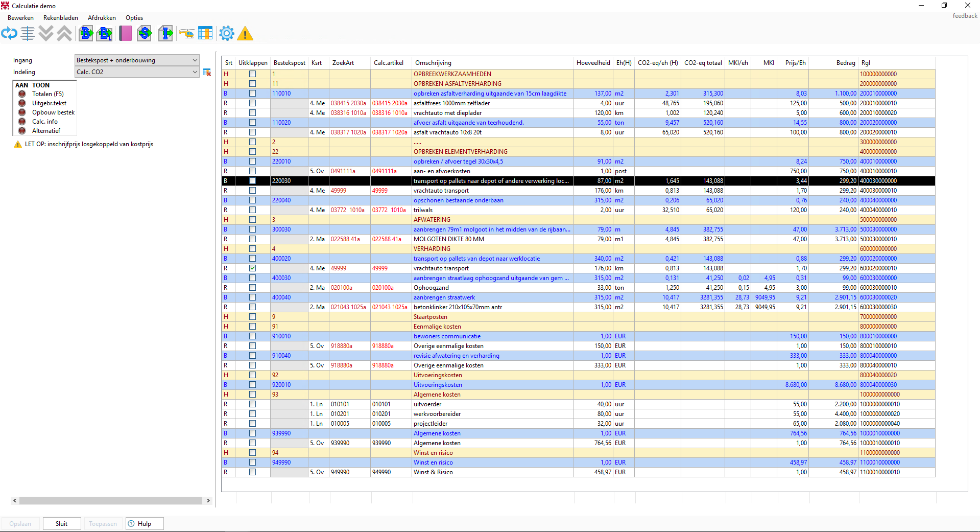Check Uitklappen box for bestekspost 910010
The height and width of the screenshot is (532, 980).
252,336
